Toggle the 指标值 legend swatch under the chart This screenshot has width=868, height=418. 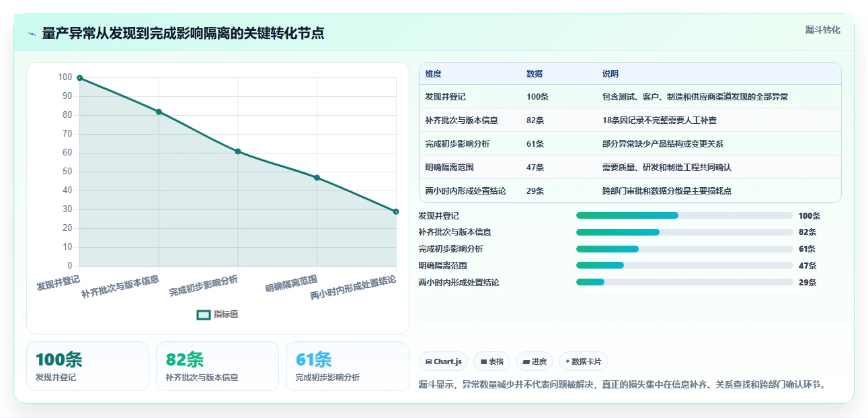click(x=204, y=314)
